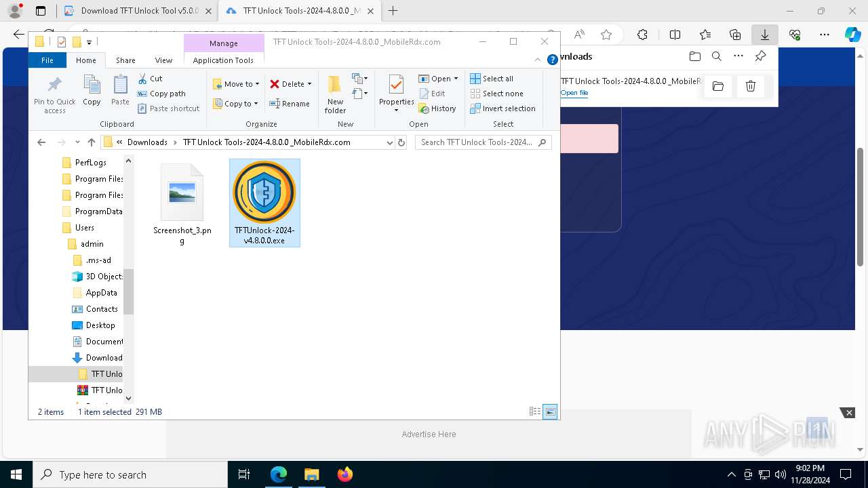Viewport: 868px width, 488px height.
Task: Create a New folder
Action: point(335,94)
